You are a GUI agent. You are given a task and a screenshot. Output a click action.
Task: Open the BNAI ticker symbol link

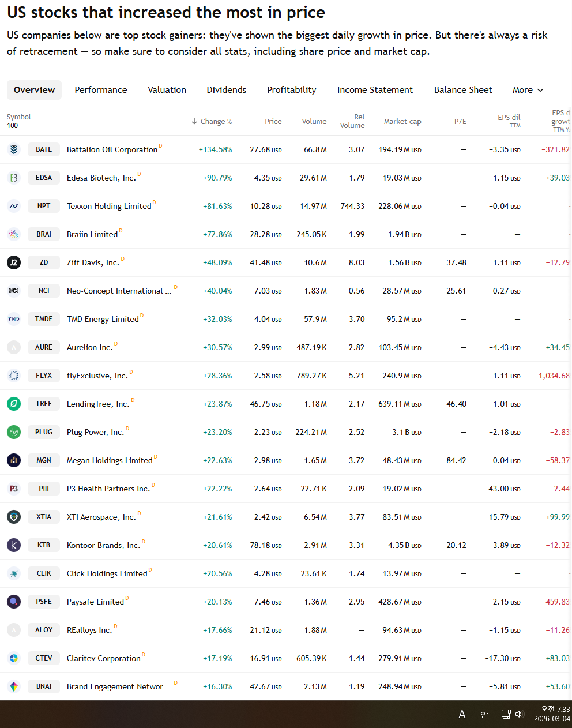click(44, 686)
